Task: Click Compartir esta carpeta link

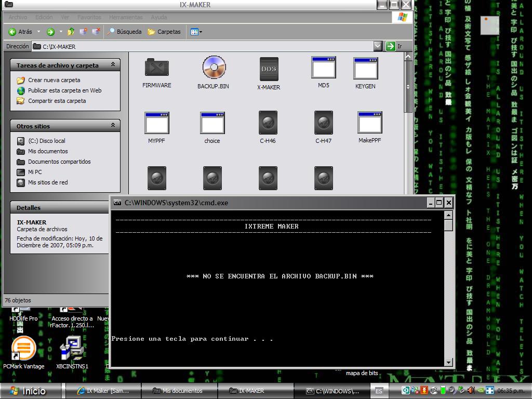Action: coord(57,101)
